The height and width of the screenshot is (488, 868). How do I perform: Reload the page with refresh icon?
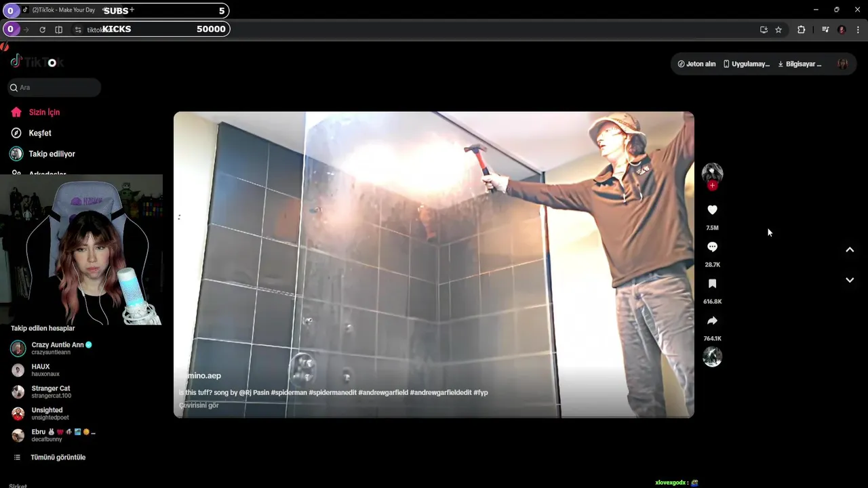point(42,30)
